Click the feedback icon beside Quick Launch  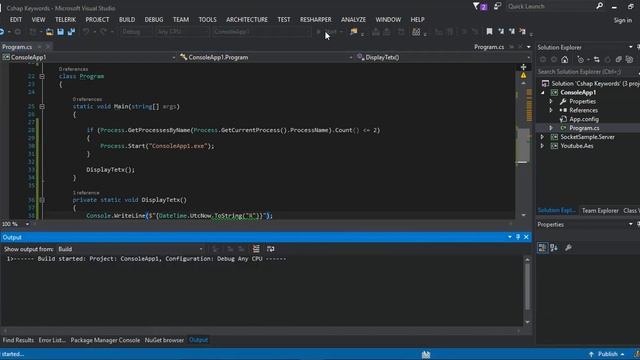pyautogui.click(x=497, y=7)
